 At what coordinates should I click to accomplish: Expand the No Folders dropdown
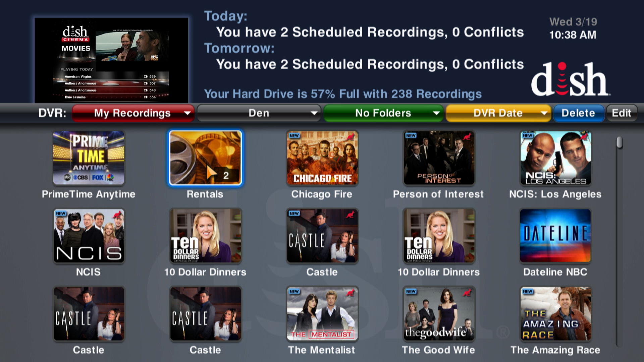click(x=383, y=113)
